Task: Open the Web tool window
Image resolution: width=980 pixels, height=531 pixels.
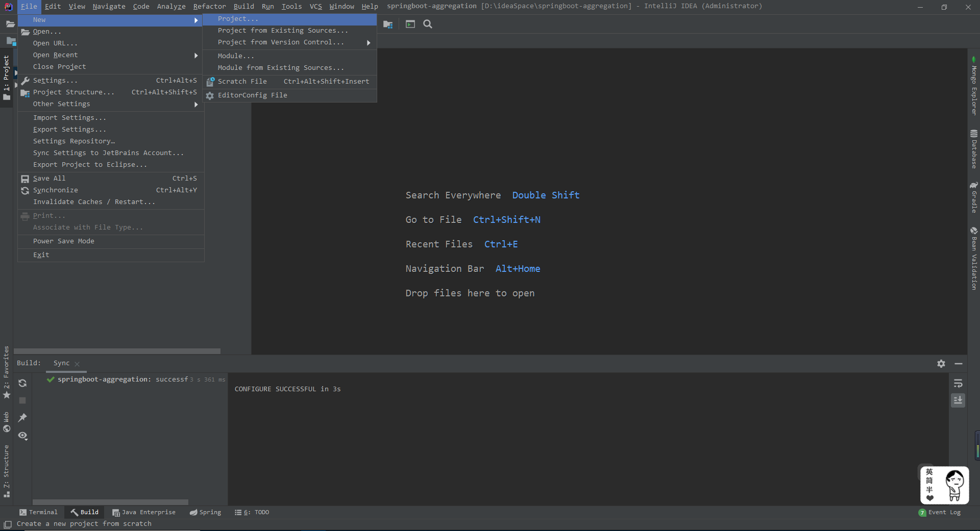Action: tap(6, 422)
